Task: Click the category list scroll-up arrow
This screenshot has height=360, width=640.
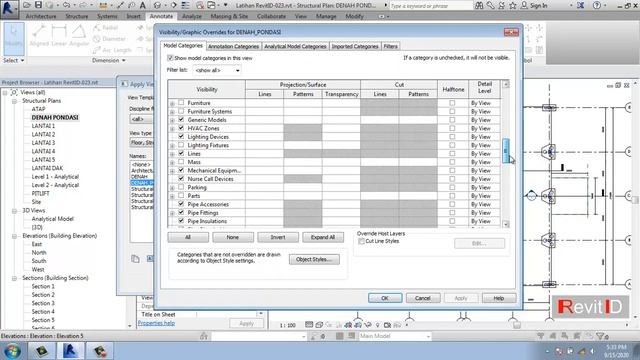Action: [506, 84]
